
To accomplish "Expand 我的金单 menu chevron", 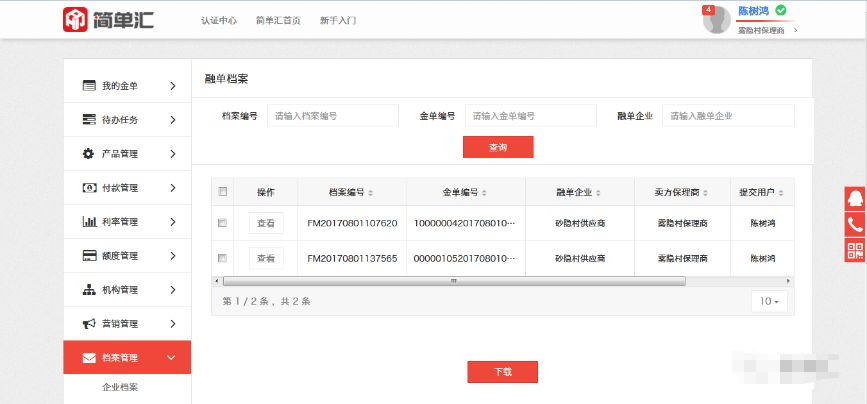I will 173,86.
